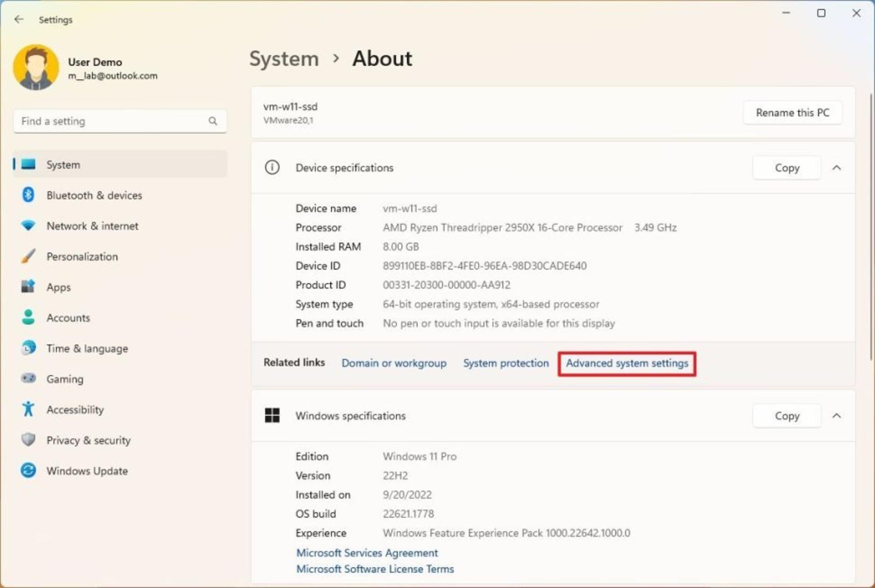The width and height of the screenshot is (875, 588).
Task: Click the Edition value Windows 11 Pro
Action: coord(419,456)
